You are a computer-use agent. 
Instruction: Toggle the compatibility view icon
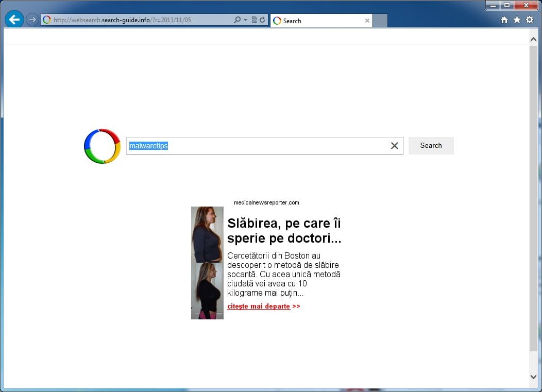(x=254, y=20)
